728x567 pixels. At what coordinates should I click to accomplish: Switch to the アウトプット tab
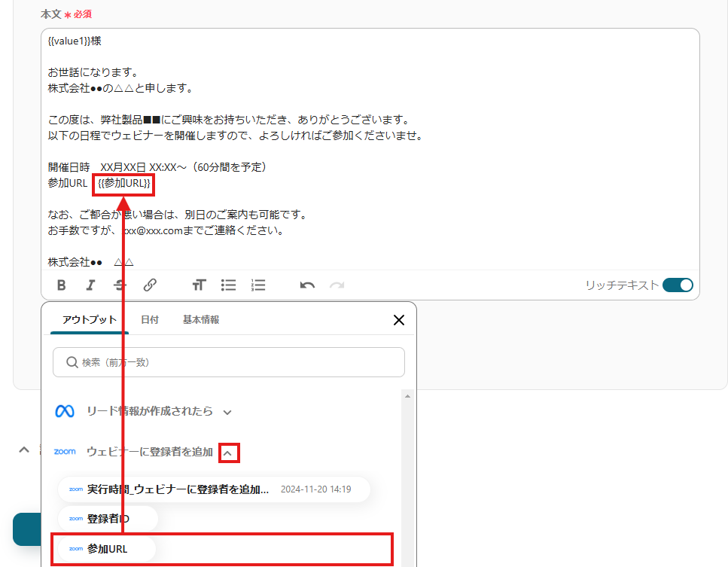89,319
